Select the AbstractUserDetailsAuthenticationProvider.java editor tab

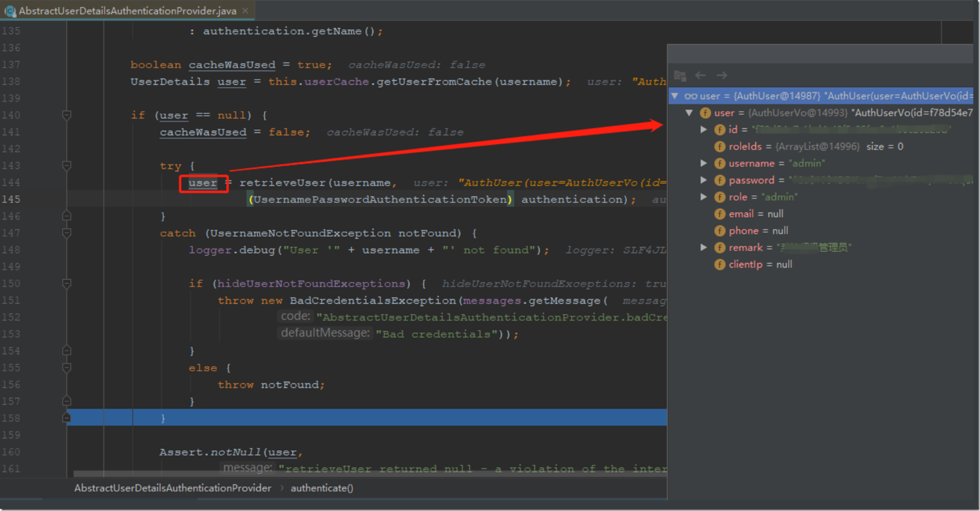127,11
